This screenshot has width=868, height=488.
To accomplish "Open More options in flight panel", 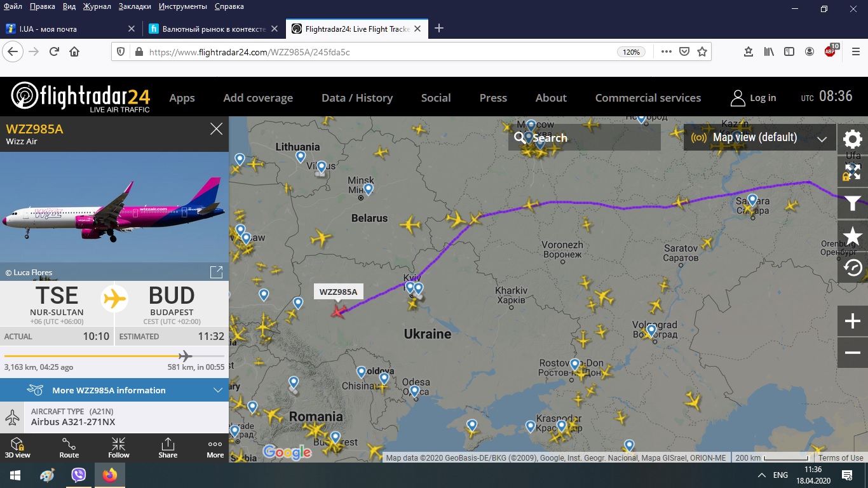I will (x=215, y=448).
